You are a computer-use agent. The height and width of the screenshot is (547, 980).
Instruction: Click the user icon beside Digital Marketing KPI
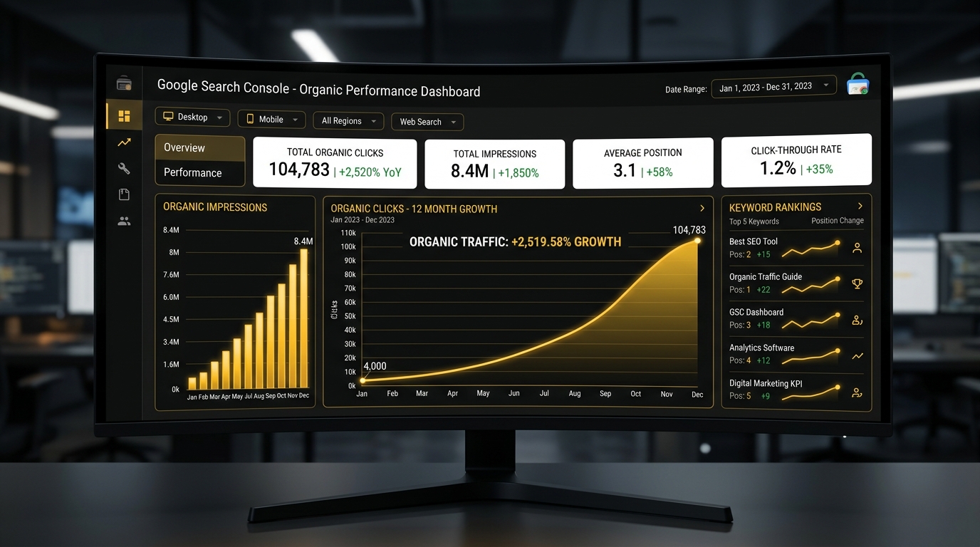[857, 392]
